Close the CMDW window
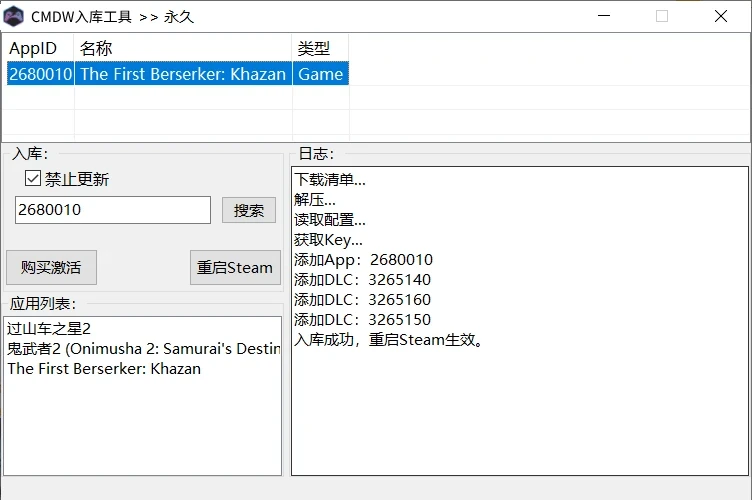The image size is (752, 500). coord(721,16)
